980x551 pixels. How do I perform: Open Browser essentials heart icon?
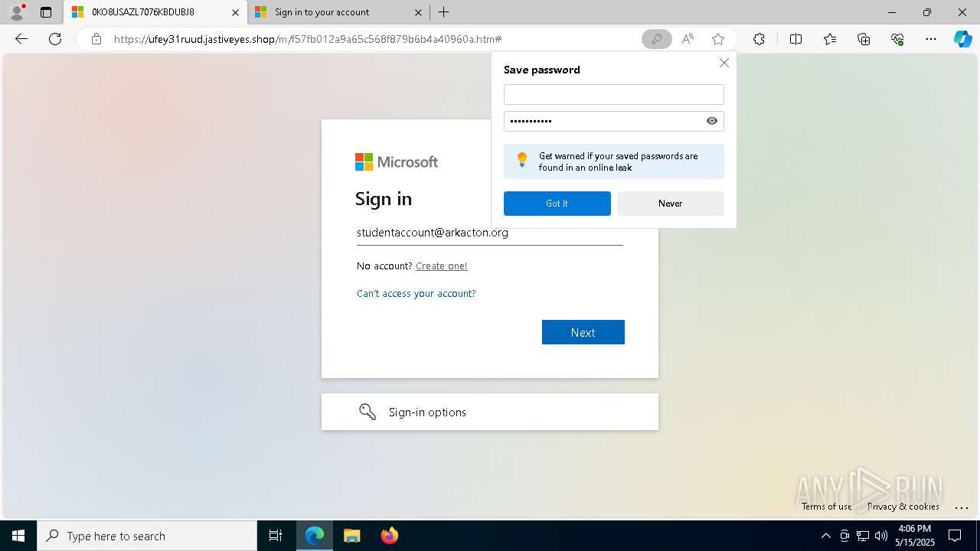coord(897,39)
